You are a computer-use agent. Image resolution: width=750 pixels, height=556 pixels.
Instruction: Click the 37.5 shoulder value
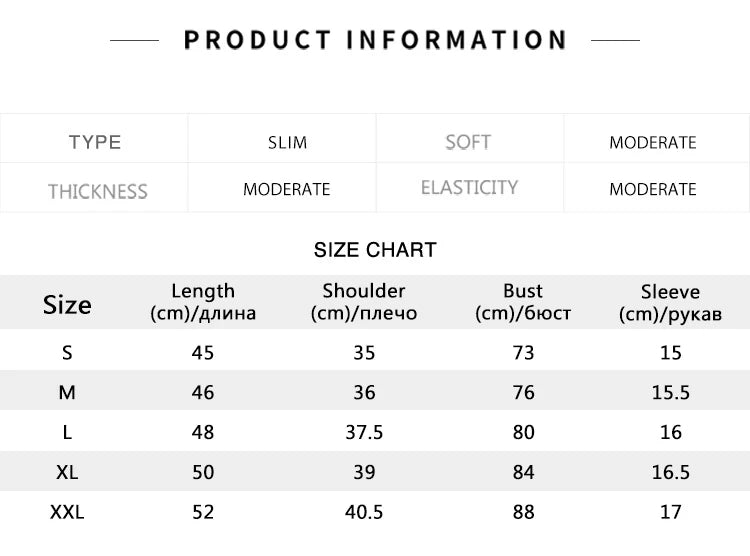tap(364, 432)
